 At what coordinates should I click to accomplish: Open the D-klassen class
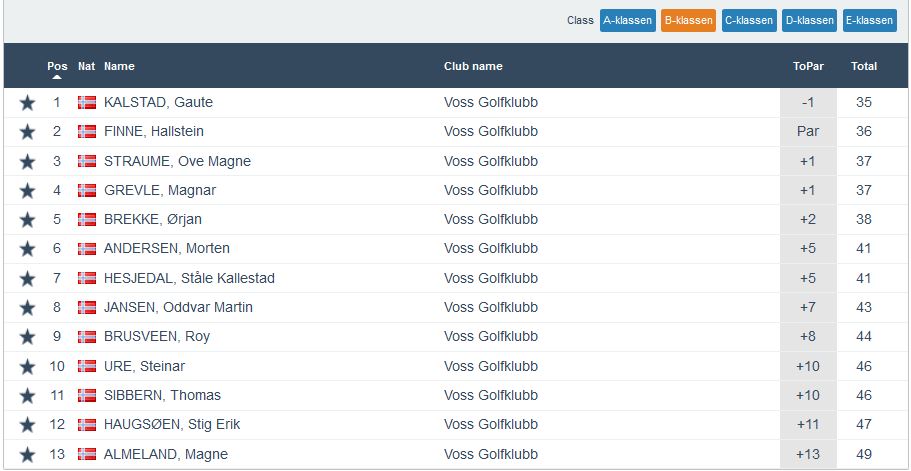click(x=809, y=20)
